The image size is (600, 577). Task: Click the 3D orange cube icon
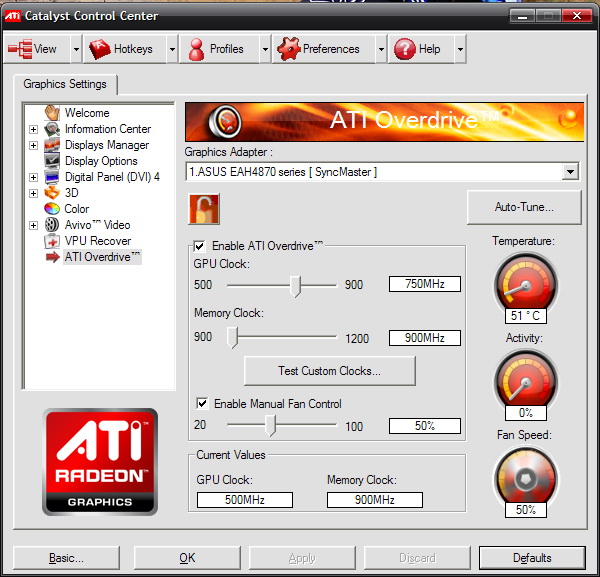coord(52,193)
